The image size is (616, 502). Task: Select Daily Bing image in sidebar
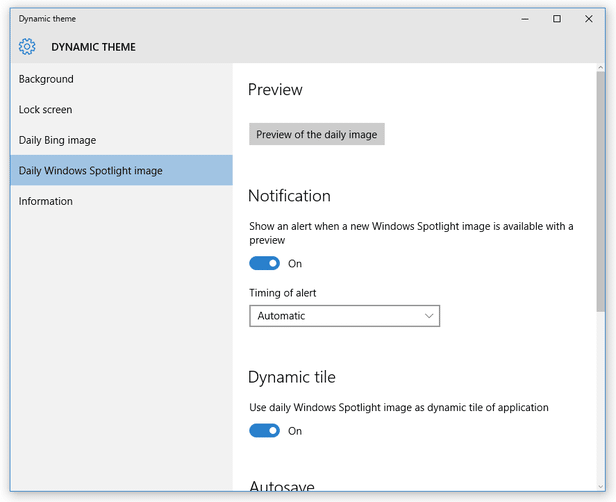click(x=121, y=140)
